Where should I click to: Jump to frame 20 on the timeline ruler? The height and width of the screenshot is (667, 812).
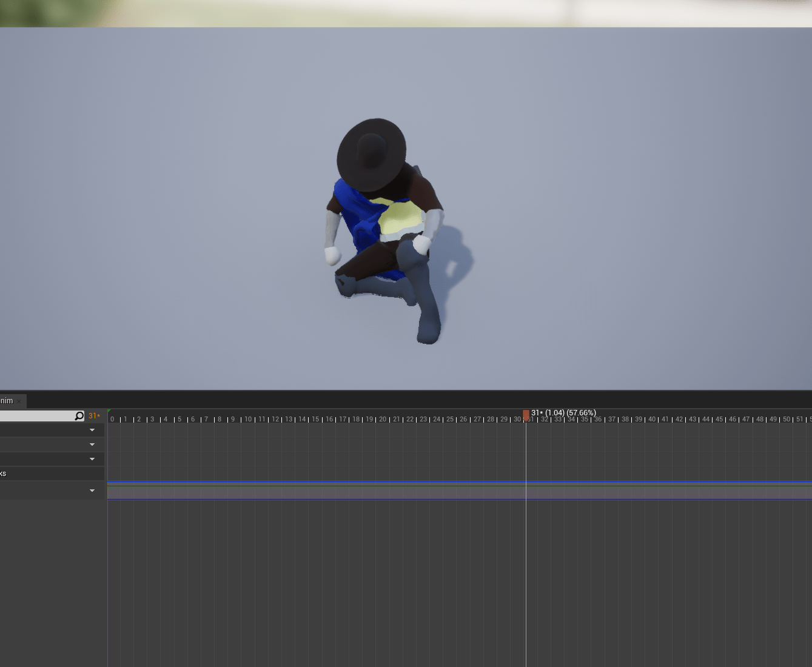click(x=383, y=419)
